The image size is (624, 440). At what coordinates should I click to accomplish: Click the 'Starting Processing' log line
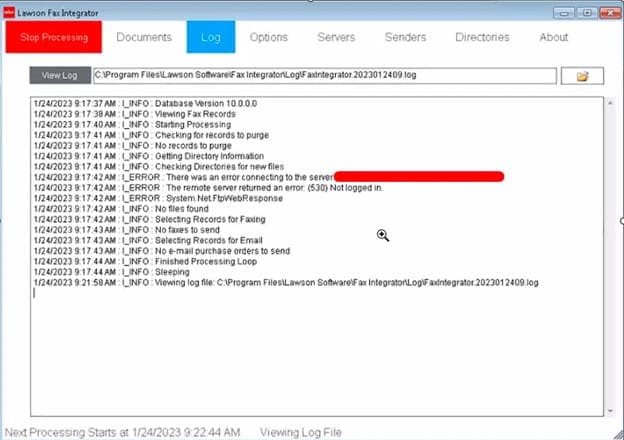tap(132, 125)
